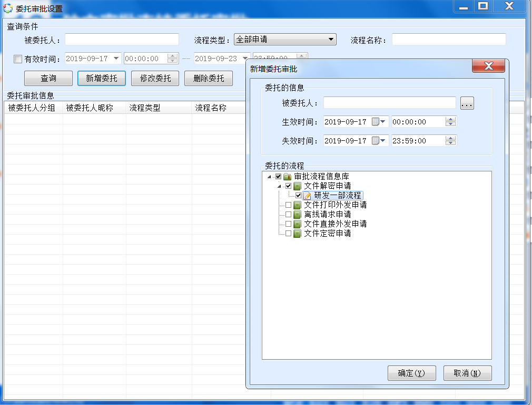This screenshot has height=405, width=532.
Task: Decrease the 失效时间 time spinner
Action: pyautogui.click(x=450, y=143)
